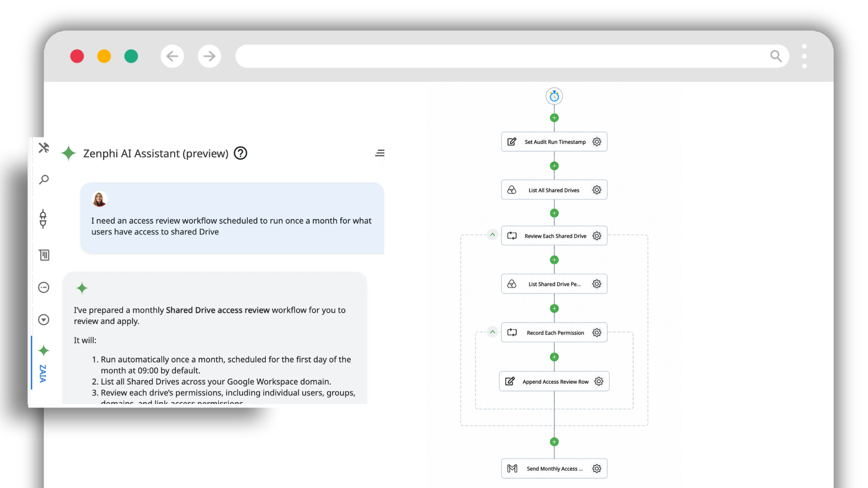Click the scheduled trigger timer icon
Screen dimensions: 868x488
pos(554,96)
